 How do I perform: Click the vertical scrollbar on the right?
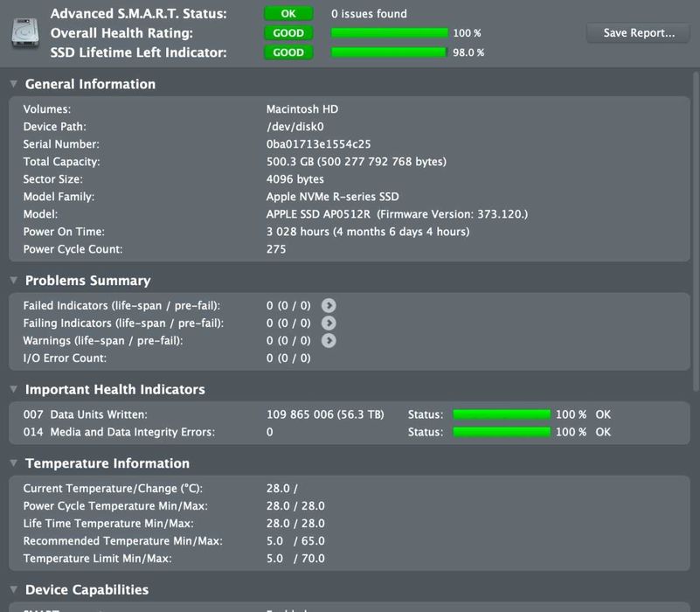(696, 233)
